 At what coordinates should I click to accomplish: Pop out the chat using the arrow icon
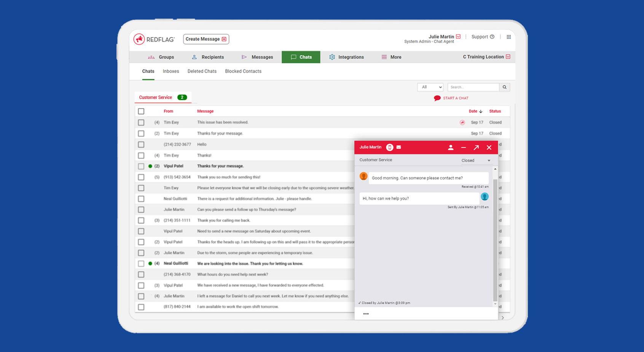tap(476, 147)
